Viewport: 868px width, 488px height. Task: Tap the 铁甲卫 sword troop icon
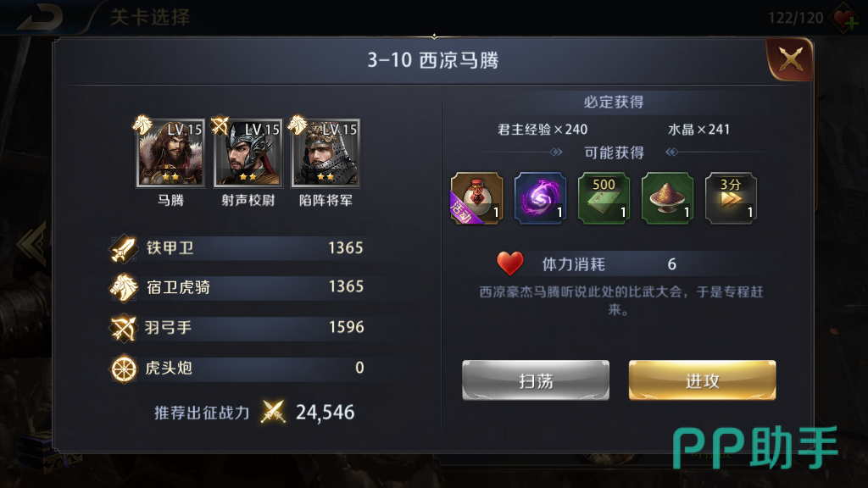(123, 248)
